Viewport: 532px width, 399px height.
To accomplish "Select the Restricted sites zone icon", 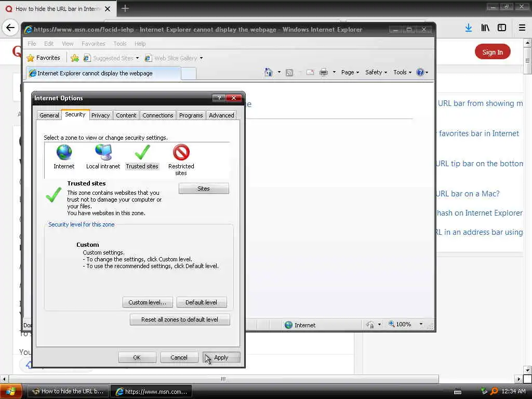I will pyautogui.click(x=181, y=152).
